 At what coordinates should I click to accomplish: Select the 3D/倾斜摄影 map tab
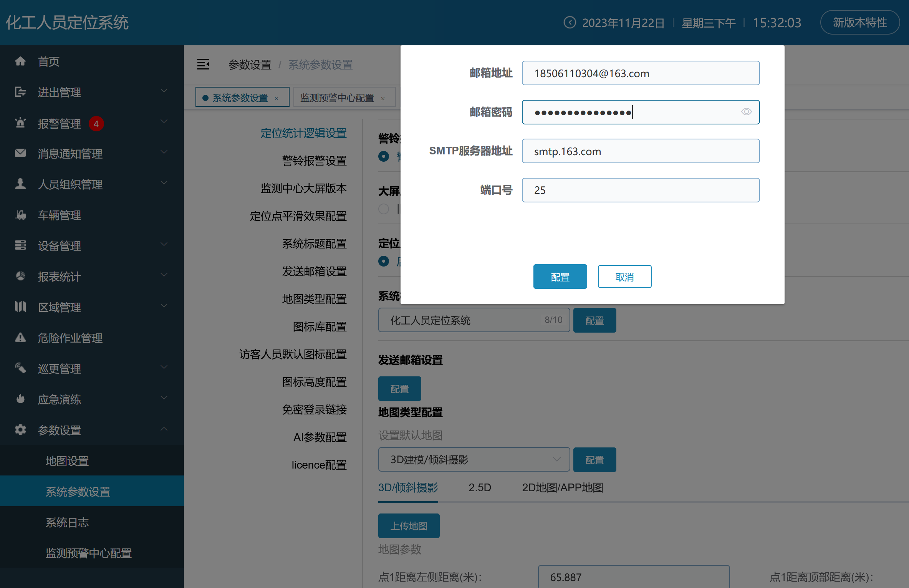(x=408, y=487)
